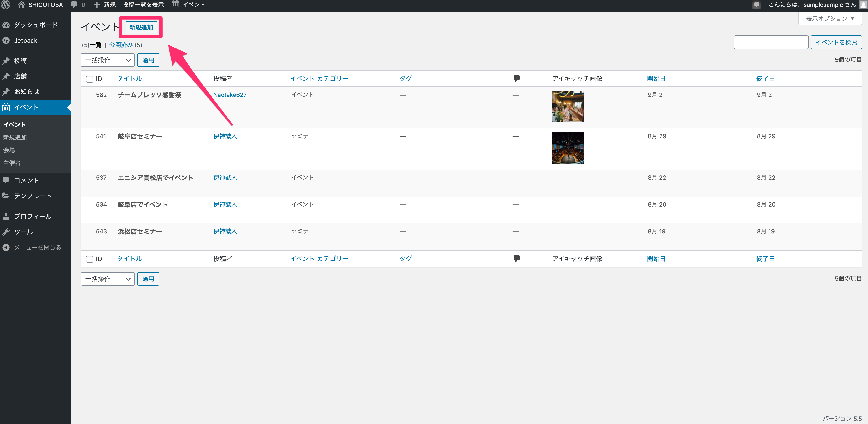
Task: Click the home icon beside SHIGOTOBA
Action: [21, 5]
